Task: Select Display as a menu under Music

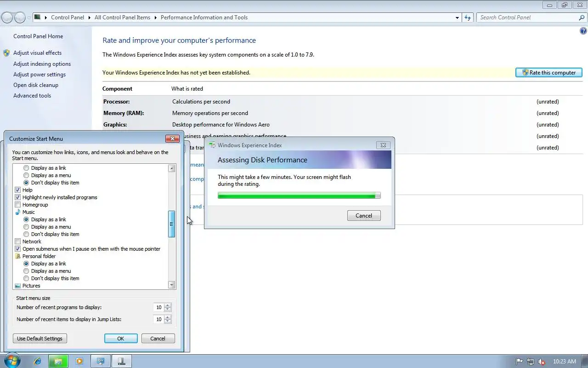Action: 26,227
